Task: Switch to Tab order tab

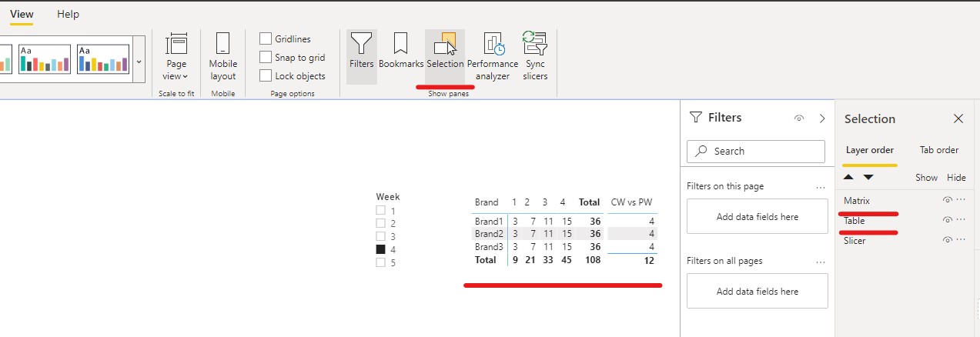Action: coord(939,150)
